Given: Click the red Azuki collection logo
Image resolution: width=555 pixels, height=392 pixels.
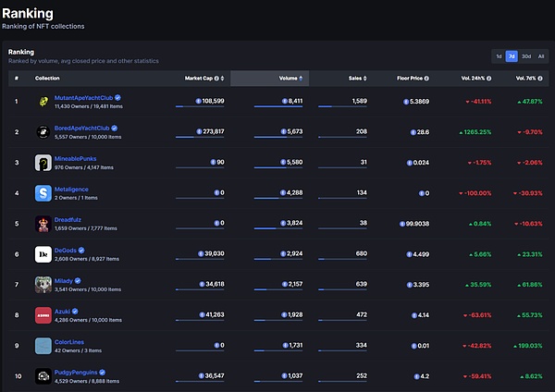Looking at the screenshot, I should click(x=43, y=315).
